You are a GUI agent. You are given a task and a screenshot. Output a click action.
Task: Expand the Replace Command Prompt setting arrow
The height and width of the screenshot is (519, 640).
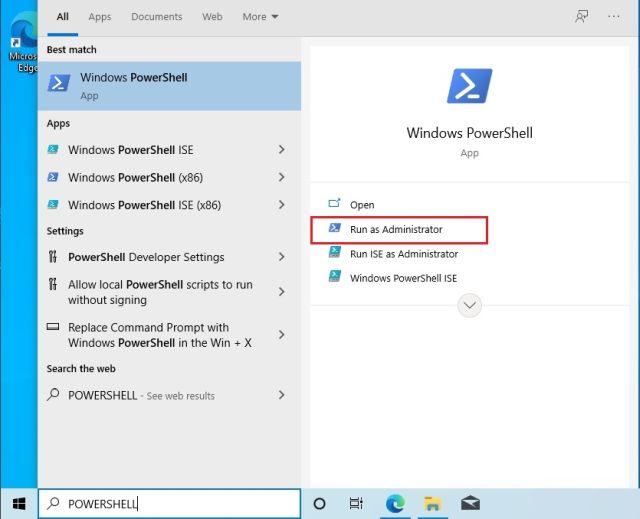281,335
